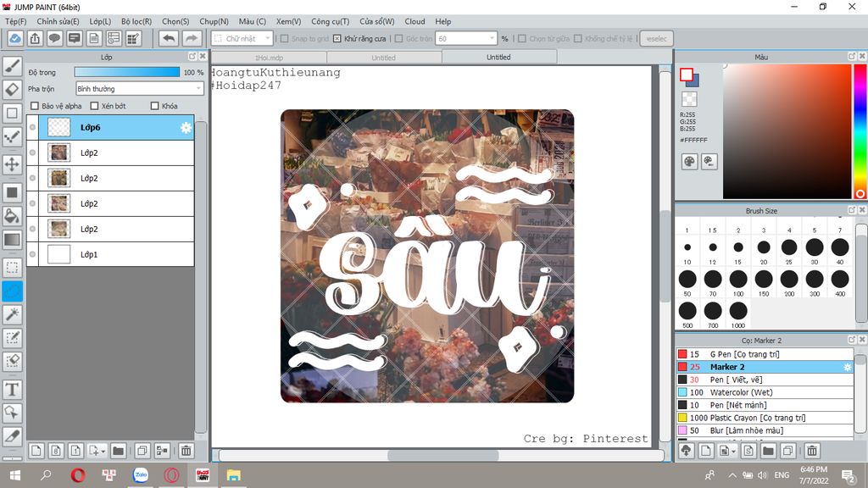
Task: Choose the Select Pen tool
Action: coord(12,337)
